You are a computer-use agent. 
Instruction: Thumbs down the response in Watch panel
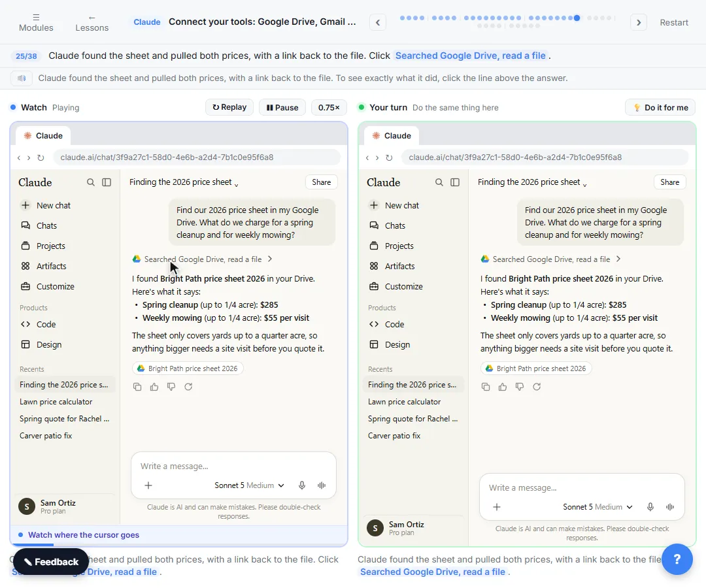point(171,387)
